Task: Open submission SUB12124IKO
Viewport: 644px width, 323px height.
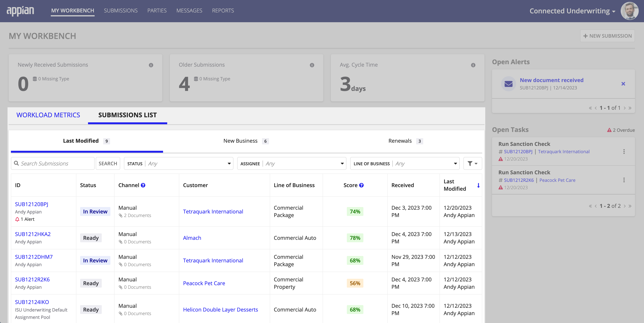Action: (32, 302)
